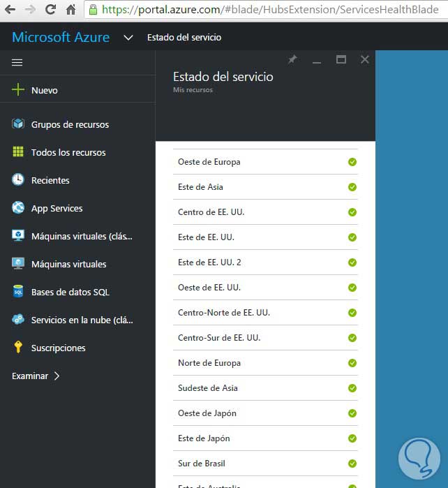
Task: Click the Nuevo plus button
Action: [18, 90]
